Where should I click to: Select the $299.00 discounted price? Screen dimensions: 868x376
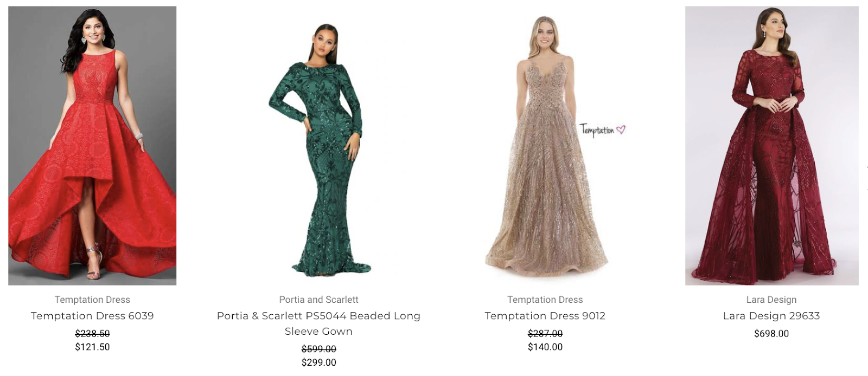[318, 362]
